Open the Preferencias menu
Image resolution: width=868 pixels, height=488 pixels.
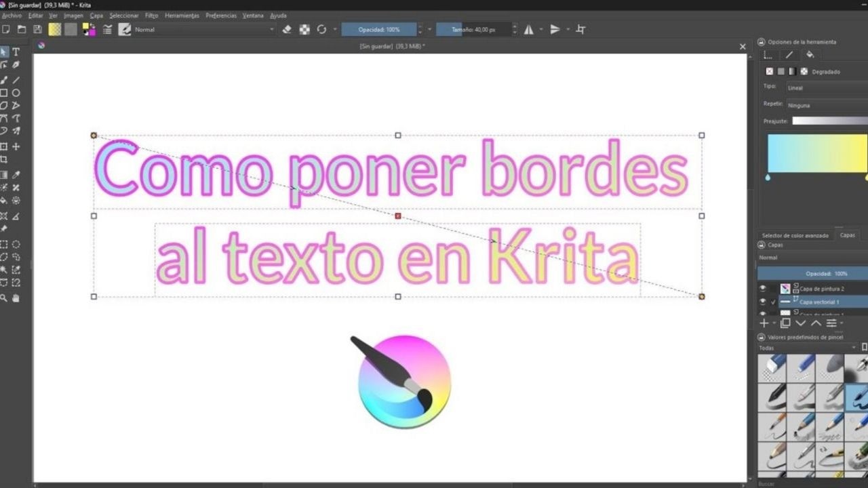221,15
